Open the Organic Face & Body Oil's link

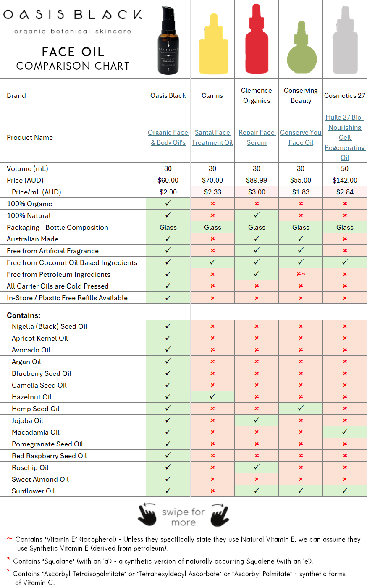168,137
